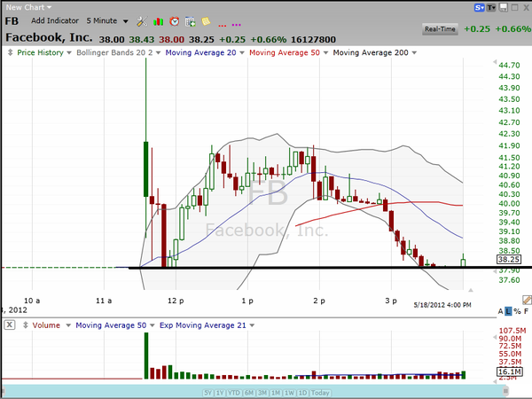Image resolution: width=532 pixels, height=399 pixels.
Task: Click the add-to-watchlist calendar icon
Action: (x=190, y=20)
